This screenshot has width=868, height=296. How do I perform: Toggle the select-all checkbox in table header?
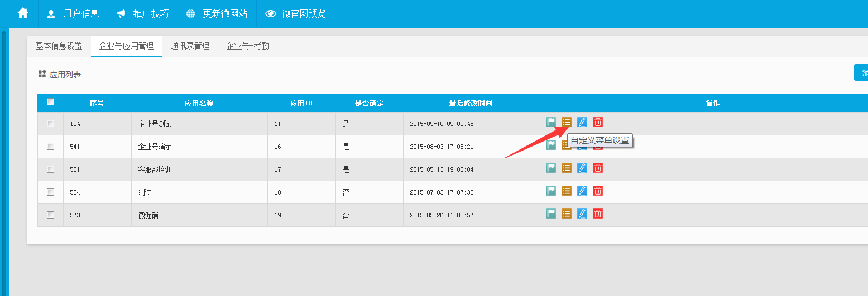[50, 101]
